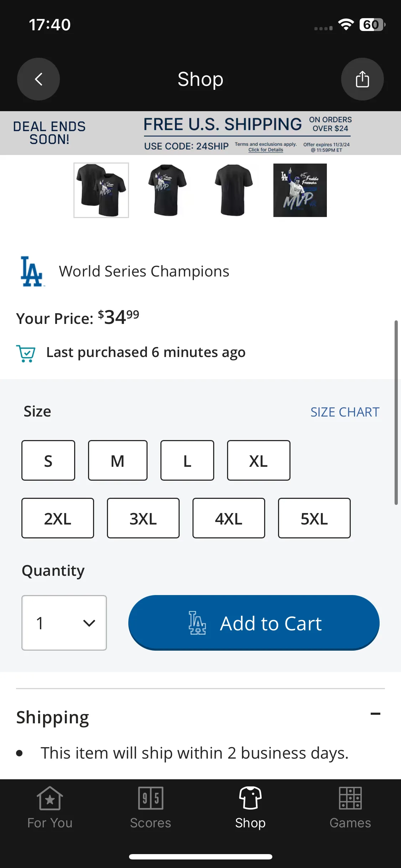
Task: Tap the LA Dodgers team logo
Action: click(32, 271)
